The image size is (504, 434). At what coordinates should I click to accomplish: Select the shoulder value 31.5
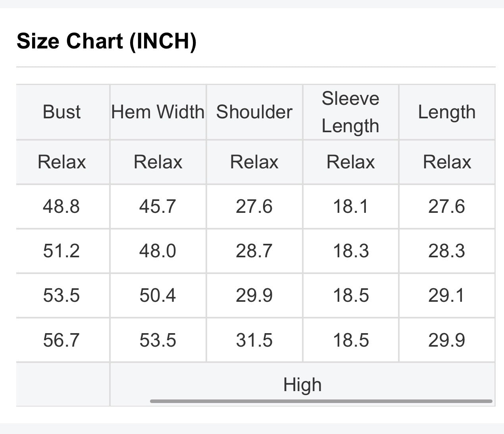[x=254, y=340]
